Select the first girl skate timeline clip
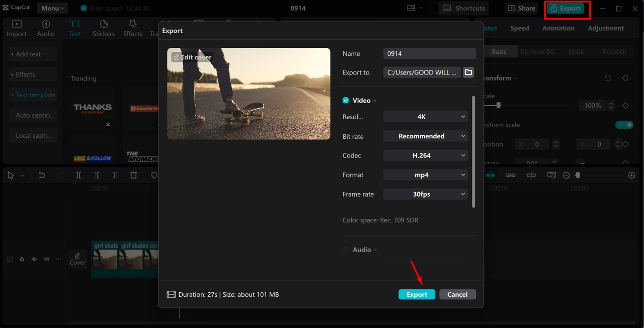 tap(105, 259)
